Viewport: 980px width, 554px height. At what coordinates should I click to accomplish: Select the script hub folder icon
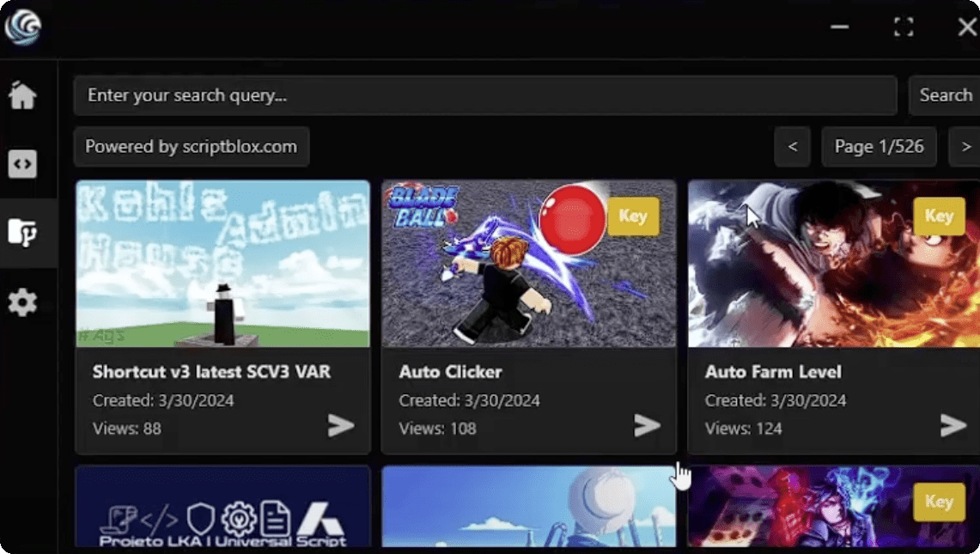pos(22,233)
